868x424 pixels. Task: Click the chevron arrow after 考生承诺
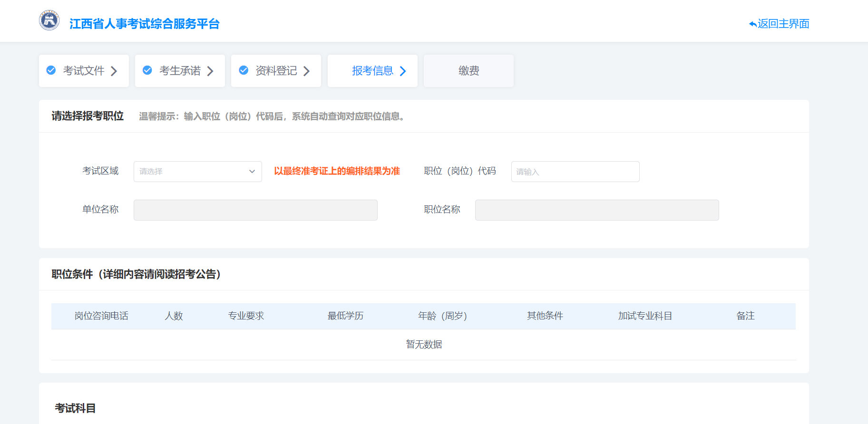coord(210,71)
